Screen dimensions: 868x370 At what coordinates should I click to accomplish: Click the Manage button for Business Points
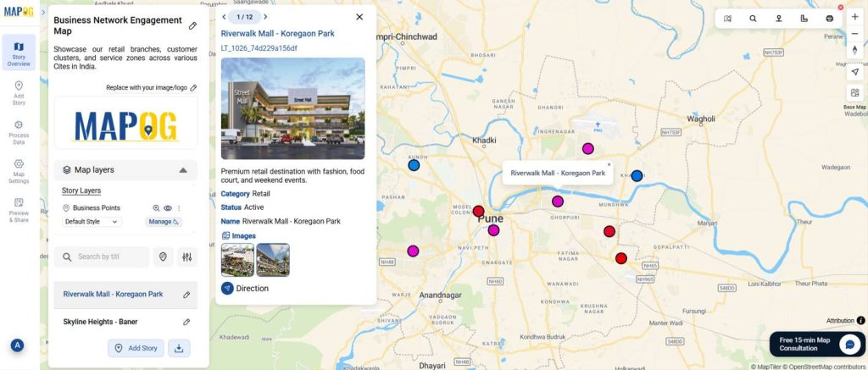164,222
